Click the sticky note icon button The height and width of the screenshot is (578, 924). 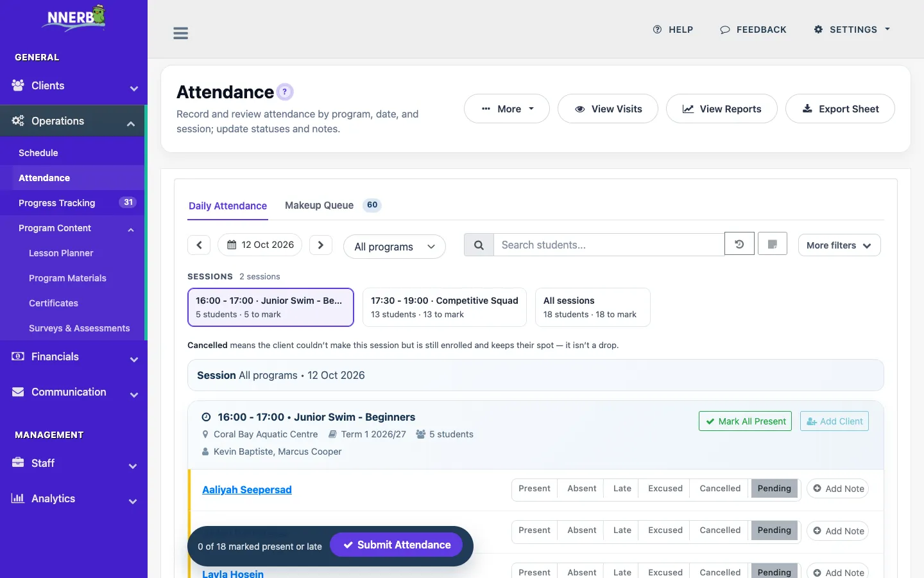coord(773,244)
